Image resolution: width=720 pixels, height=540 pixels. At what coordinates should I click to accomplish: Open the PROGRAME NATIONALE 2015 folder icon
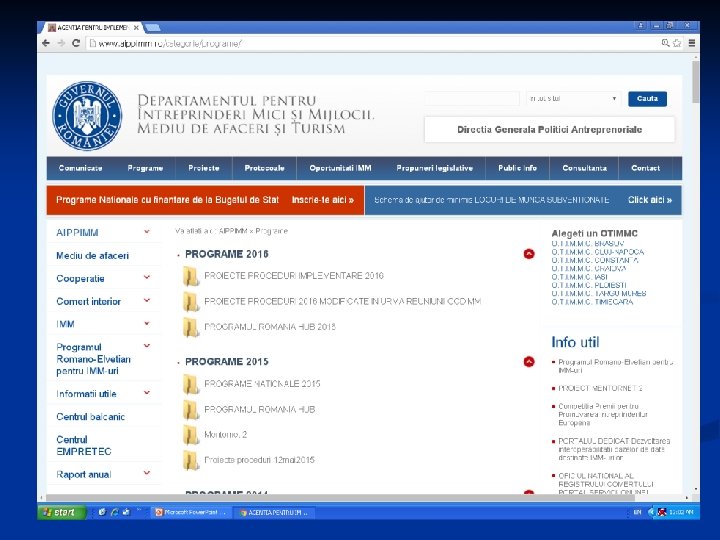coord(191,384)
